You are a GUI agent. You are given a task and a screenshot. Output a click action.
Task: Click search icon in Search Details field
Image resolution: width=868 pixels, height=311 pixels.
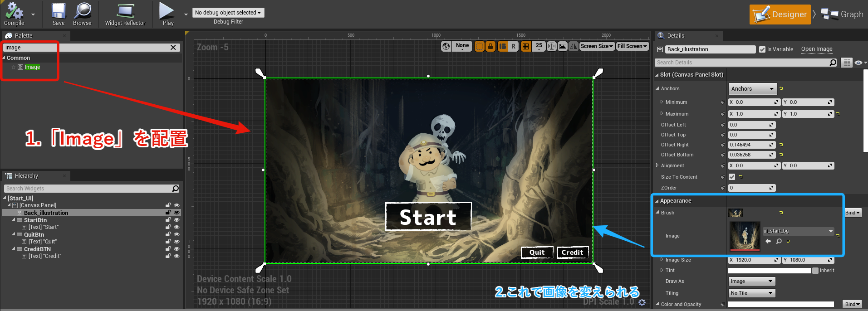(833, 63)
